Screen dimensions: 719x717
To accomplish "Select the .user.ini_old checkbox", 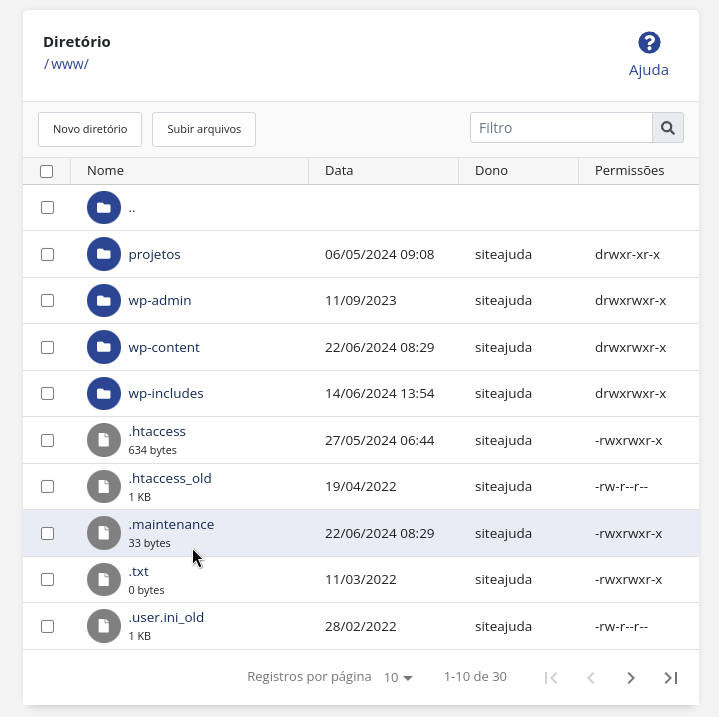I will (x=47, y=627).
